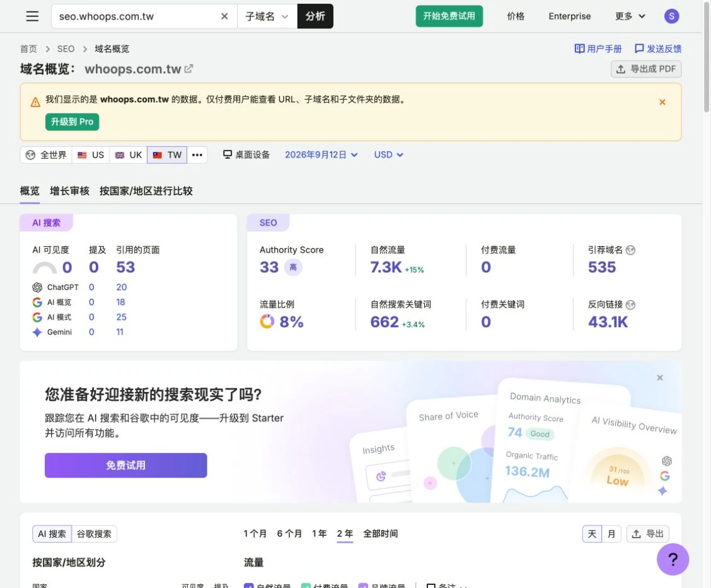
Task: Open more regions ellipsis menu
Action: tap(197, 155)
